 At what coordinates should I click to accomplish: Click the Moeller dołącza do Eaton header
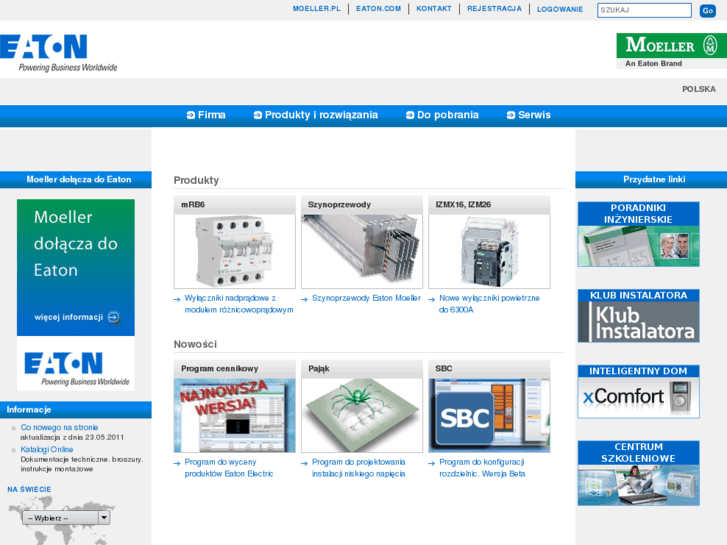(76, 180)
